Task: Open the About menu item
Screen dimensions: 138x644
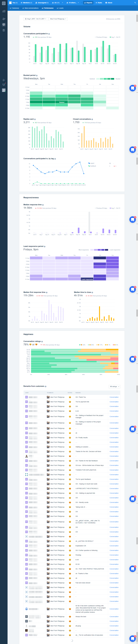Action: pos(109,3)
